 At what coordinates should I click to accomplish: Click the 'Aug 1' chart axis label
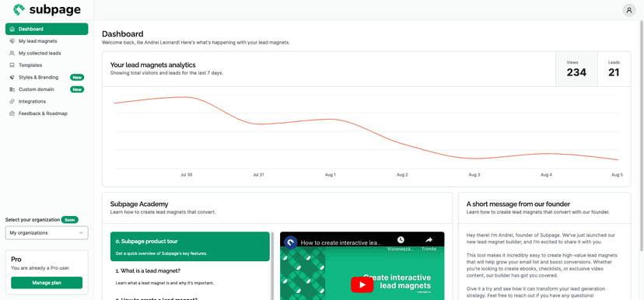click(331, 175)
